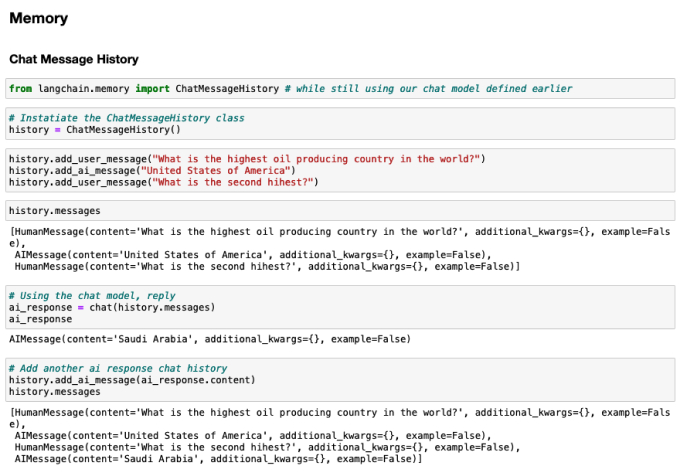Viewport: 680px width, 472px height.
Task: Click the AIMessage United States output line
Action: (x=253, y=255)
